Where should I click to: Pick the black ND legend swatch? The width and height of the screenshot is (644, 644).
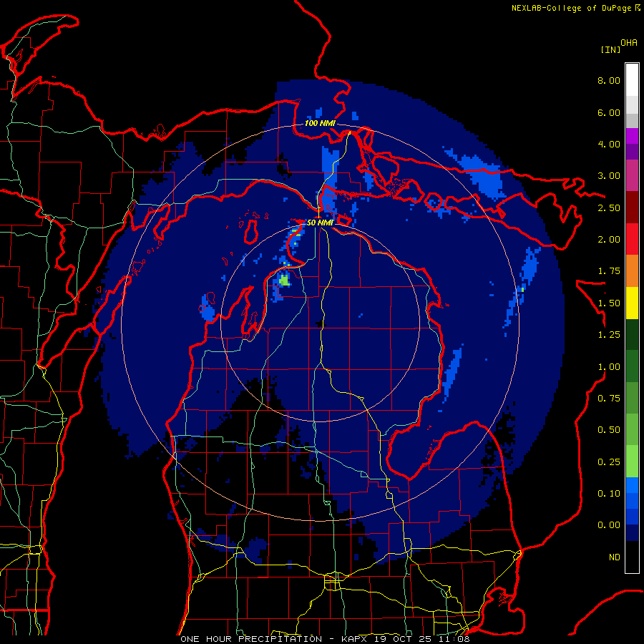(x=632, y=557)
